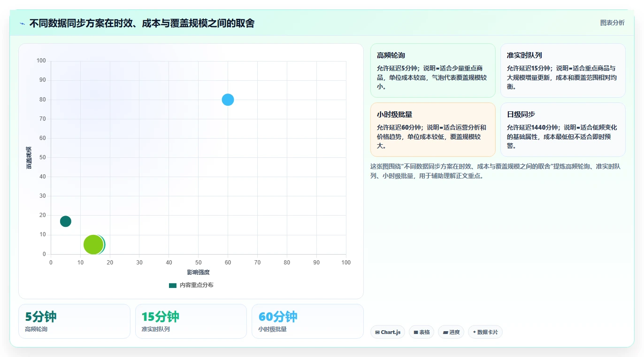
Task: Click the 进度 tag chip
Action: click(451, 332)
